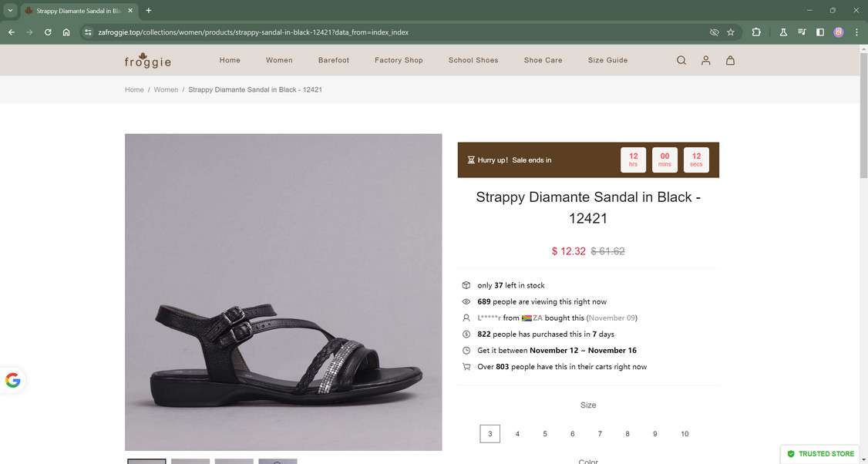Open the shopping cart
The image size is (868, 464).
(730, 60)
